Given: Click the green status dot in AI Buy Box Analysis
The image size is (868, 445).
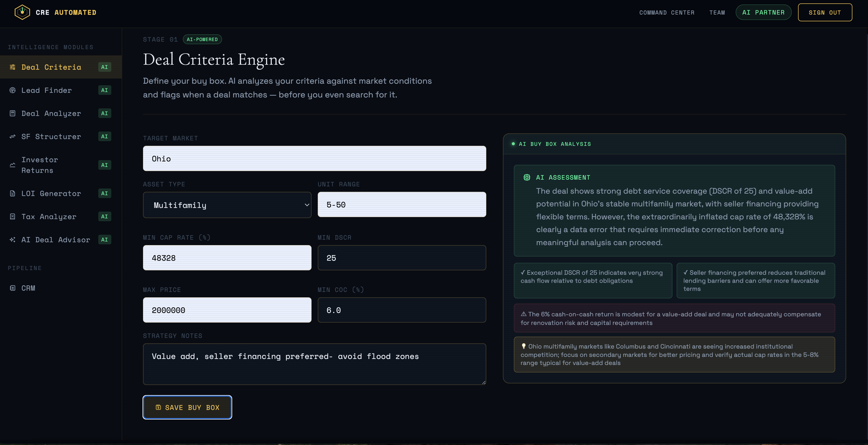Looking at the screenshot, I should pos(513,144).
